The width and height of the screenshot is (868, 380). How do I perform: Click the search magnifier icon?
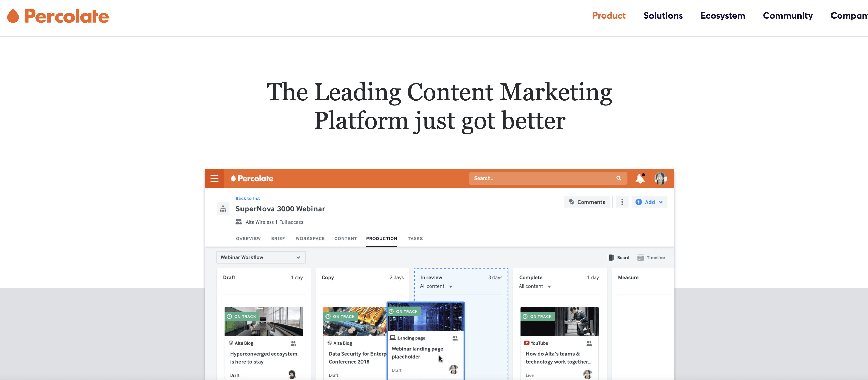tap(619, 178)
